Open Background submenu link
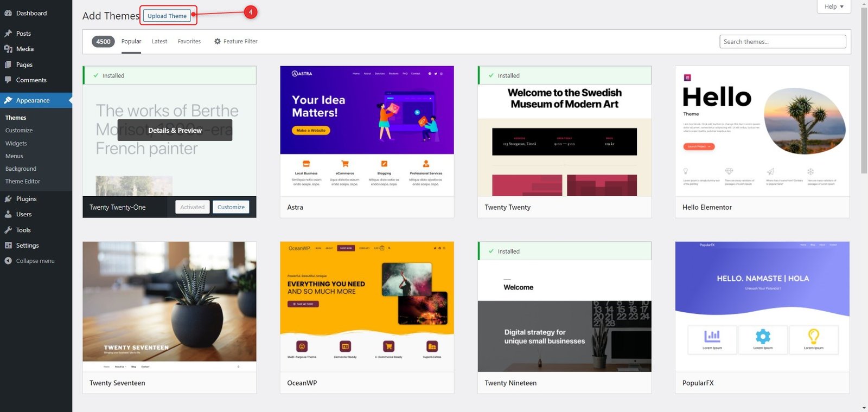Screen dimensions: 868x412 click(21, 169)
